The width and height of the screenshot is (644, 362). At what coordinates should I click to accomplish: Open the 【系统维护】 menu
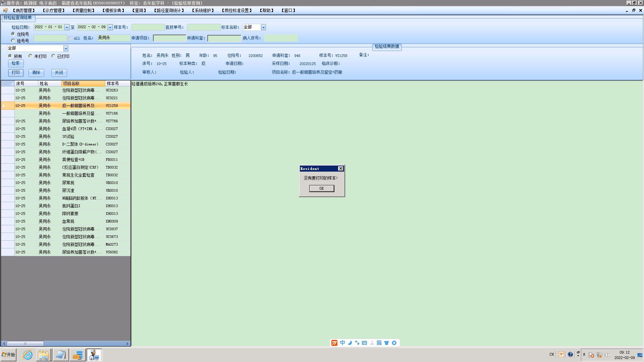[x=203, y=10]
